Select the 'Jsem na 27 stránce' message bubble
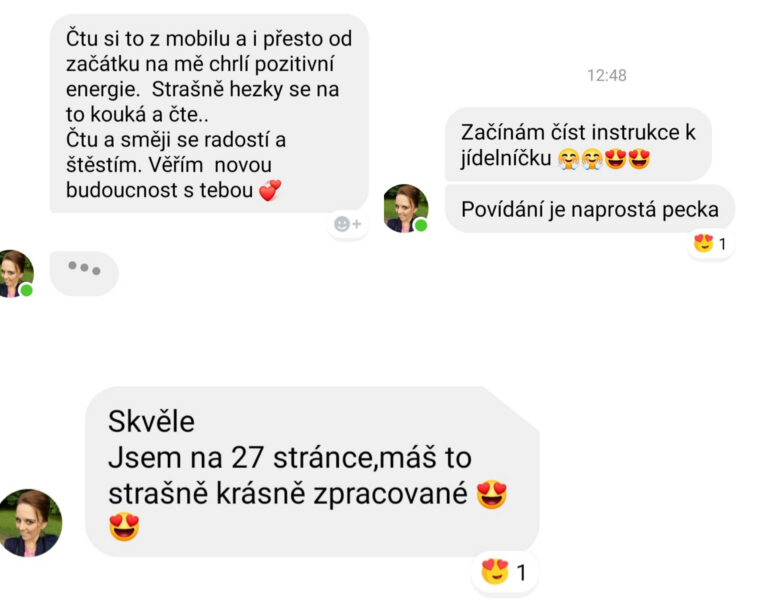This screenshot has height=614, width=768. (312, 472)
